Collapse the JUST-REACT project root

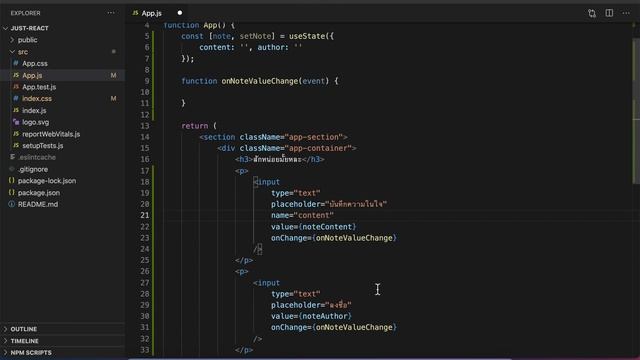click(x=6, y=28)
